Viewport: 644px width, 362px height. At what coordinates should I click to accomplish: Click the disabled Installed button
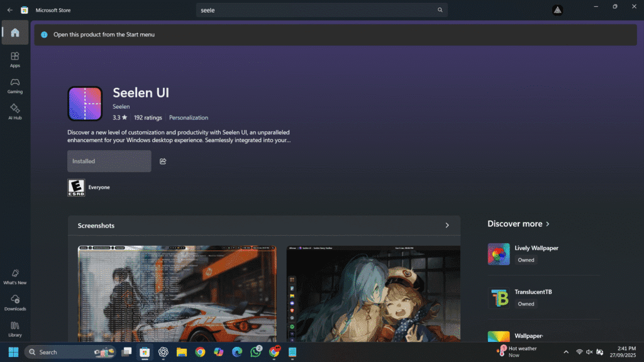(109, 162)
